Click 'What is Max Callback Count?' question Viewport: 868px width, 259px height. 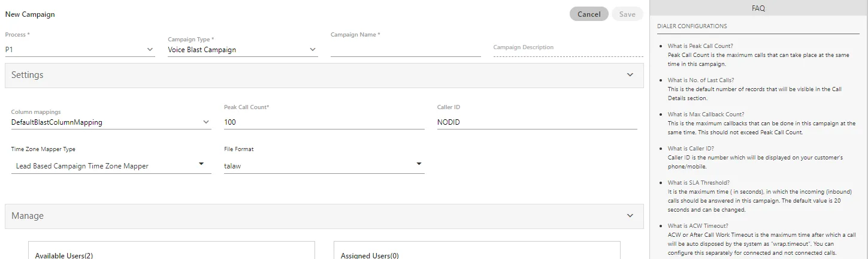(706, 115)
